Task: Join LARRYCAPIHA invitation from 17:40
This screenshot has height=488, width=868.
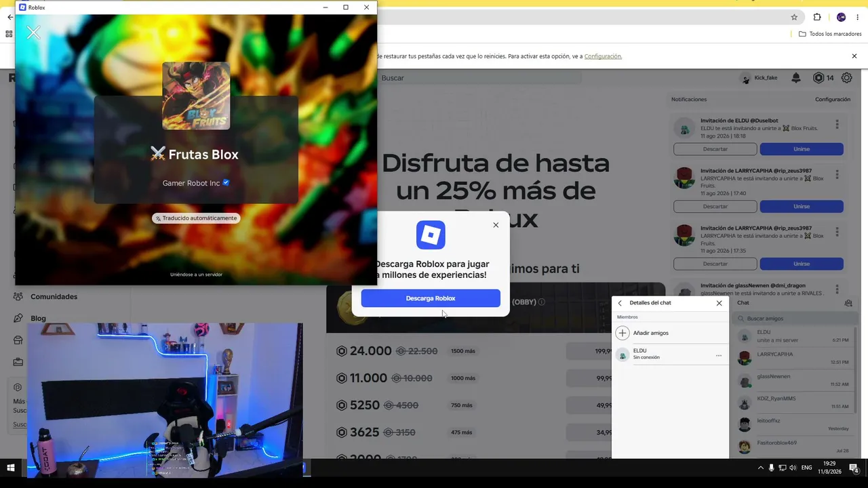Action: (802, 206)
